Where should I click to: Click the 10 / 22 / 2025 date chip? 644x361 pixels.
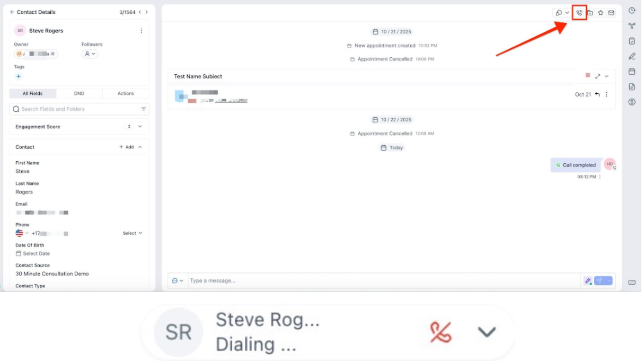(392, 120)
